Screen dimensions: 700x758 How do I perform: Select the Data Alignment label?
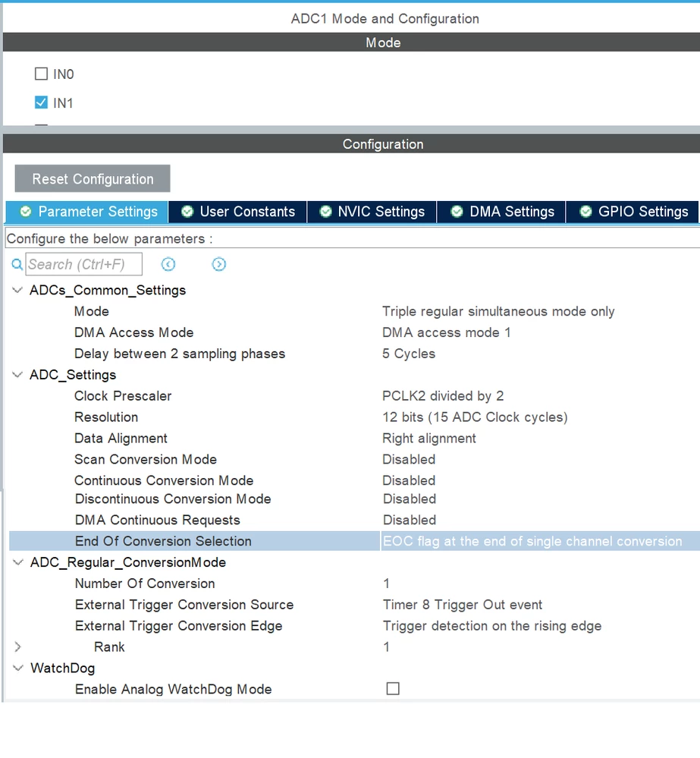(121, 439)
